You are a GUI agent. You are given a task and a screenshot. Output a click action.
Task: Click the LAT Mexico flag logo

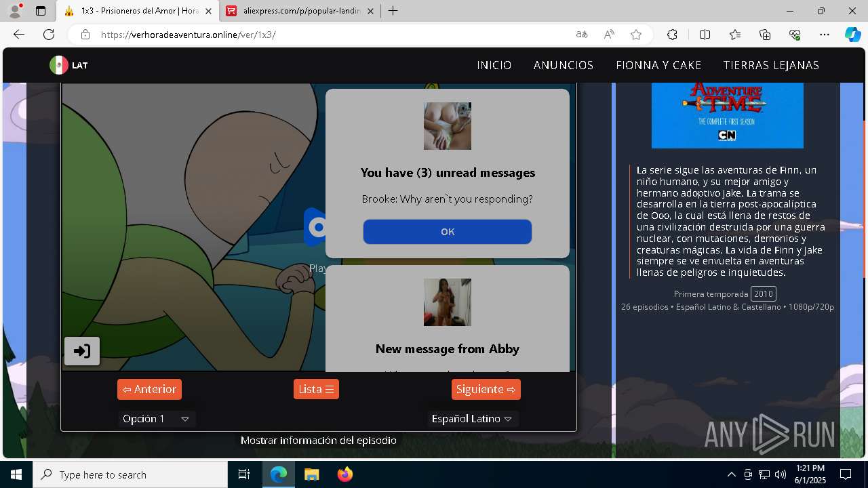click(x=68, y=65)
